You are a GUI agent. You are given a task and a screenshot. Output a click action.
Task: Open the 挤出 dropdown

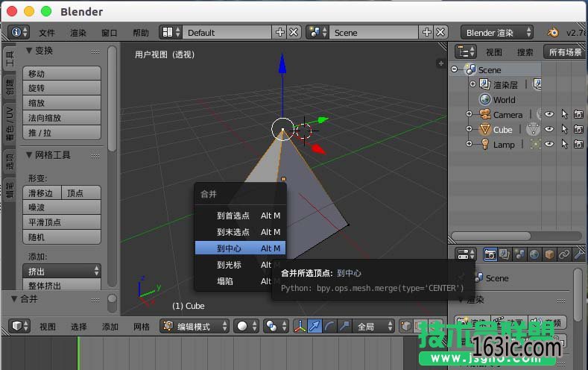pyautogui.click(x=62, y=271)
